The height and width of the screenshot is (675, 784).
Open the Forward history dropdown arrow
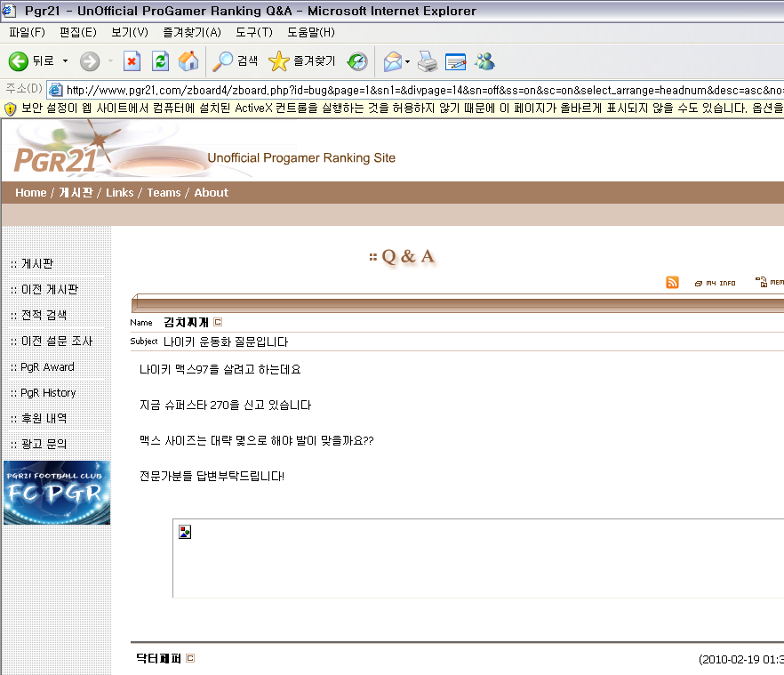pyautogui.click(x=110, y=61)
